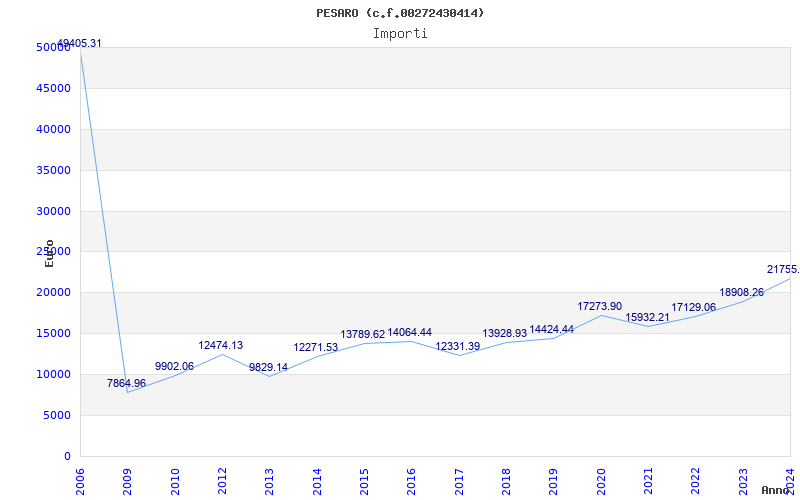Click the Anno axis label

(x=776, y=490)
